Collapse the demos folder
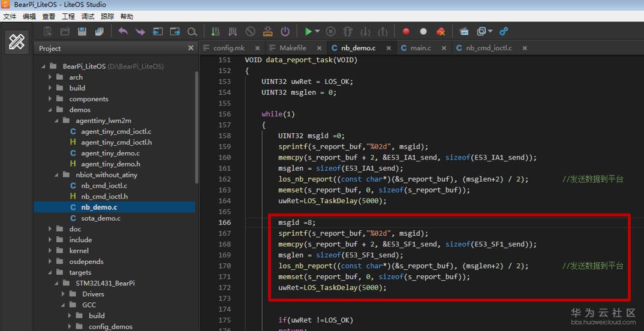This screenshot has width=644, height=331. click(x=50, y=110)
